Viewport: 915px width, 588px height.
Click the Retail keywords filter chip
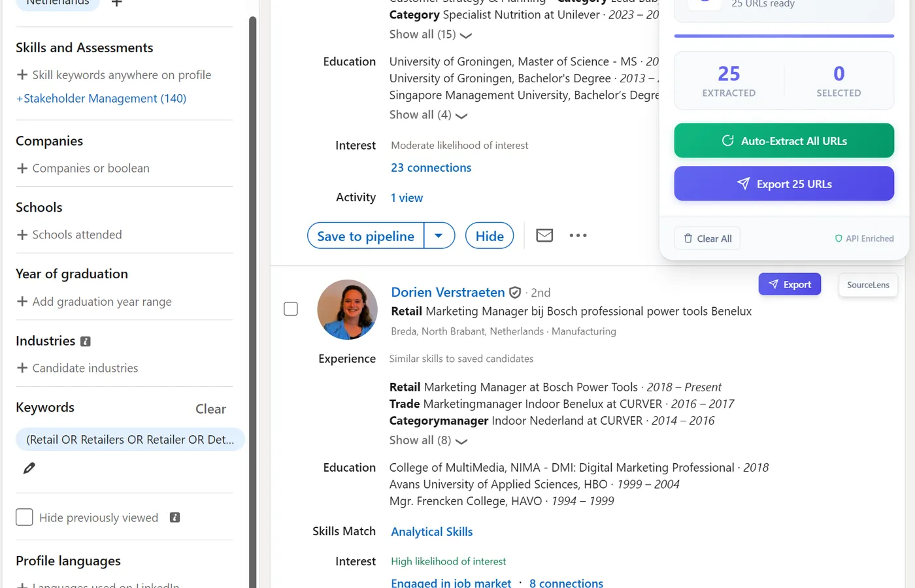[129, 439]
